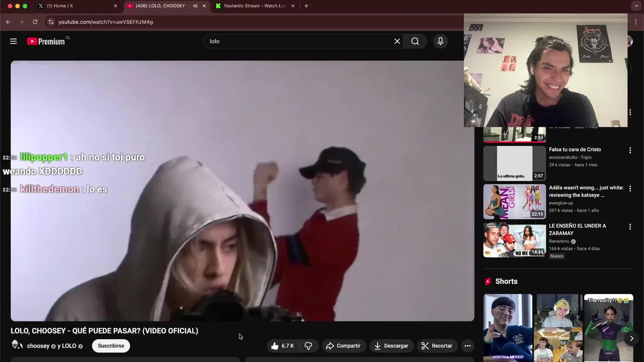Image resolution: width=644 pixels, height=362 pixels.
Task: Open 'Falsa tu cara de Cristo' title
Action: pyautogui.click(x=575, y=149)
